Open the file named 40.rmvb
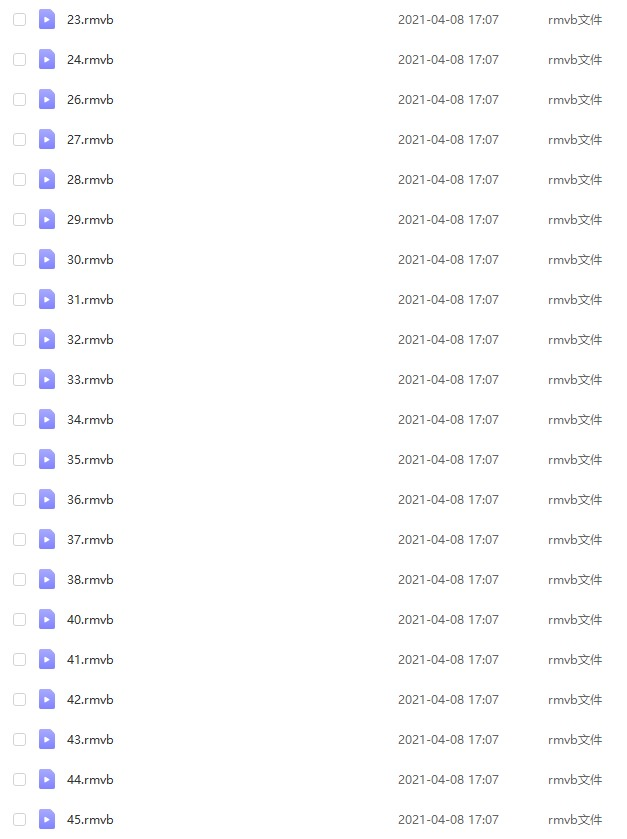627x839 pixels. coord(90,620)
